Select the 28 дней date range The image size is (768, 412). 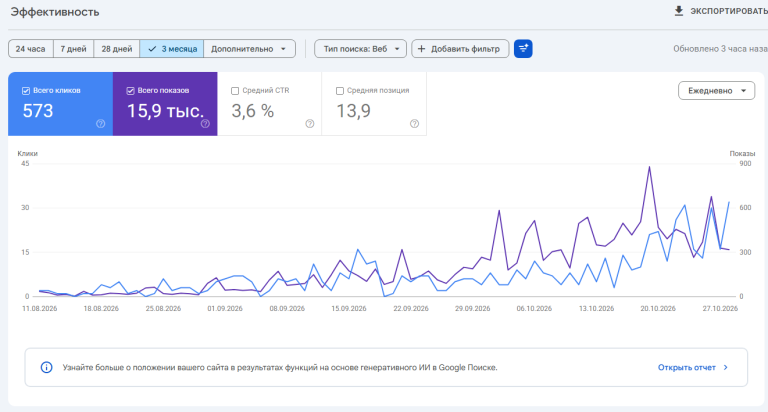click(117, 48)
